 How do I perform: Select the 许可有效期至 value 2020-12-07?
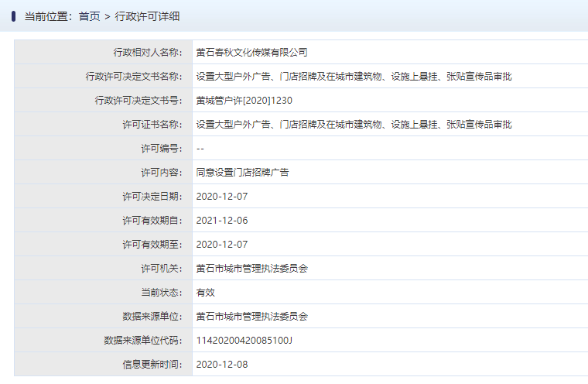(222, 245)
